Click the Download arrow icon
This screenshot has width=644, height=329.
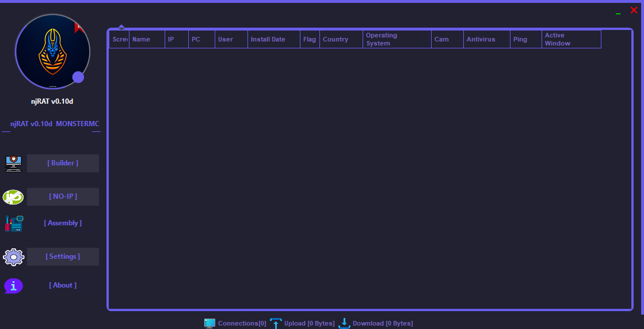[x=344, y=323]
